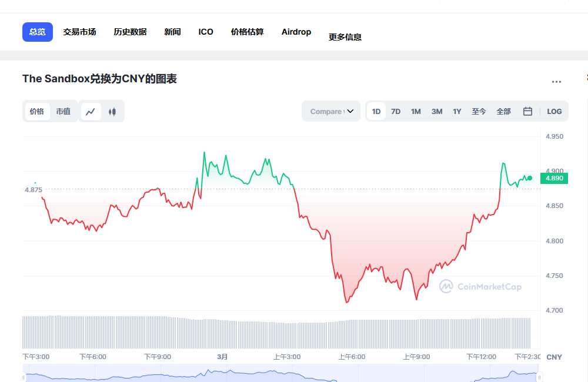This screenshot has height=382, width=588.
Task: Open the 新闻 news tab
Action: (172, 32)
